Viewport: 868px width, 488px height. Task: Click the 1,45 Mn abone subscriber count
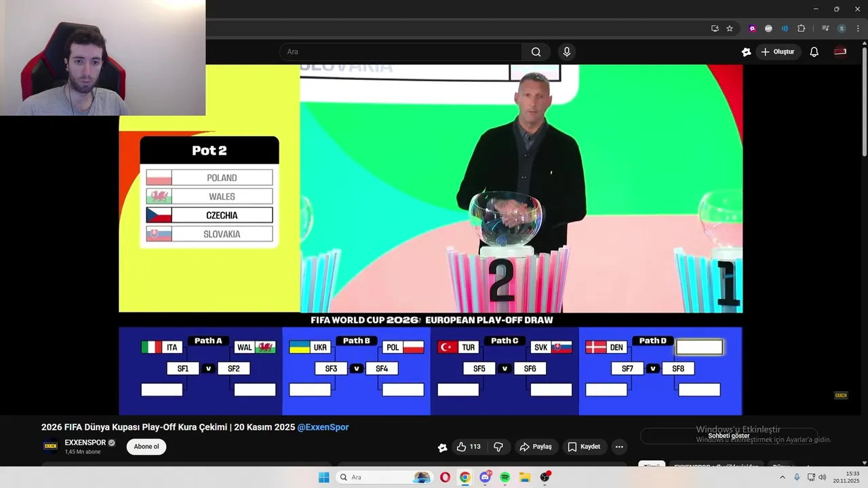pos(83,452)
